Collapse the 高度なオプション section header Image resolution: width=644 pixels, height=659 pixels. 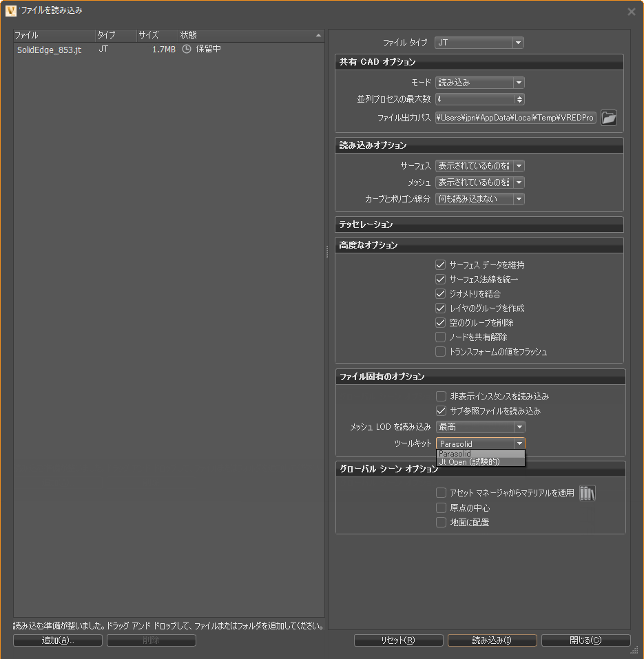click(x=479, y=245)
